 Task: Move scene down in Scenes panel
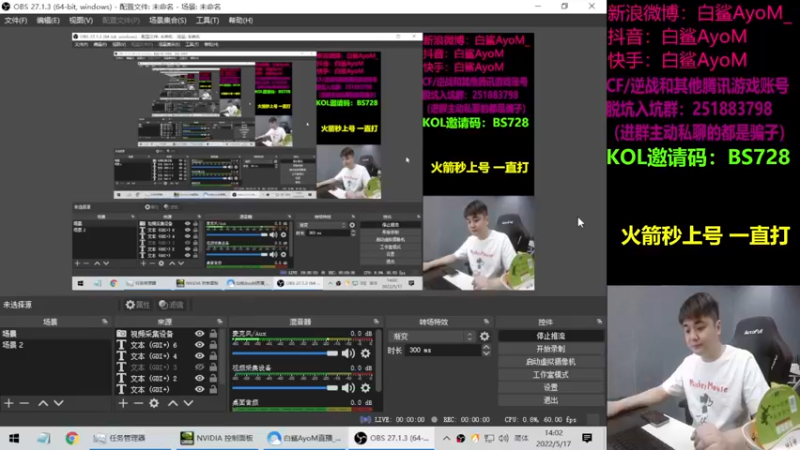pos(59,403)
